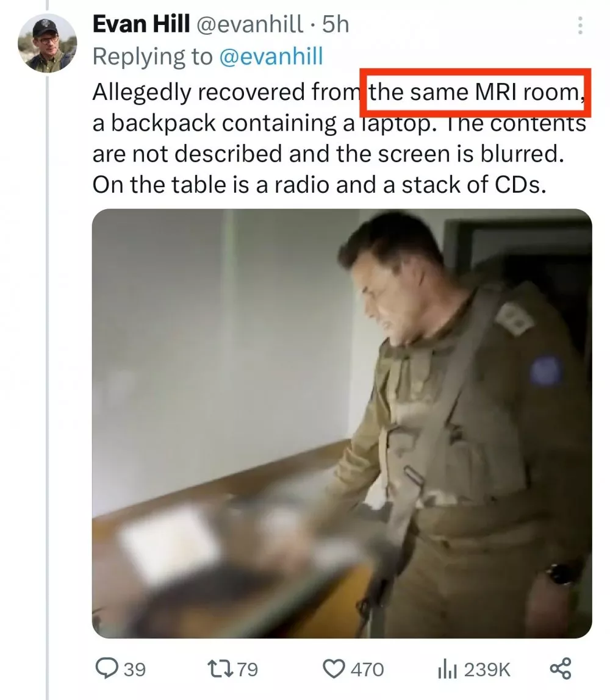The height and width of the screenshot is (700, 610).
Task: Open the three-dot more options menu
Action: (580, 26)
